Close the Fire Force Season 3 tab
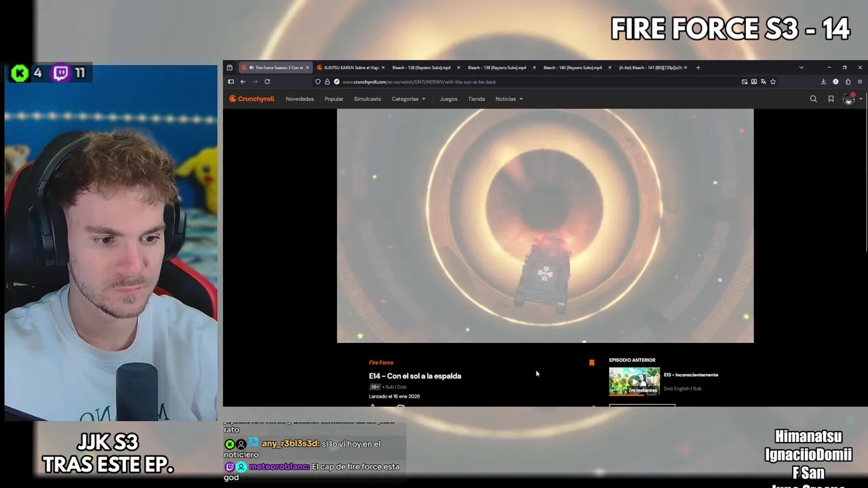Screen dimensions: 868x488 (307, 67)
